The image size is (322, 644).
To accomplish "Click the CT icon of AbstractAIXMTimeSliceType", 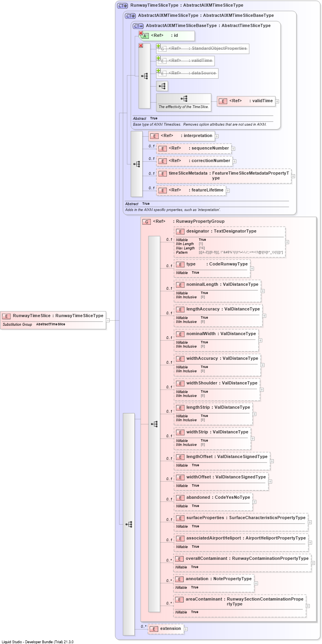I will [x=130, y=16].
